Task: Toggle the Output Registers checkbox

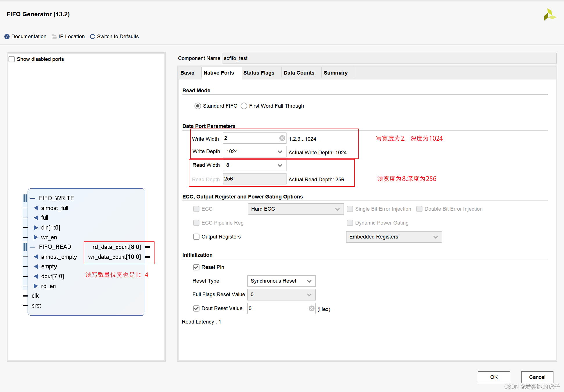Action: 196,237
